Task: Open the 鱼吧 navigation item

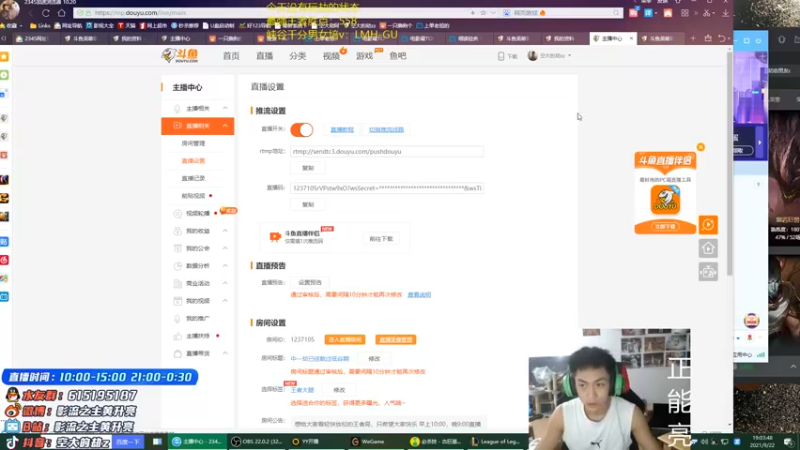Action: point(398,56)
